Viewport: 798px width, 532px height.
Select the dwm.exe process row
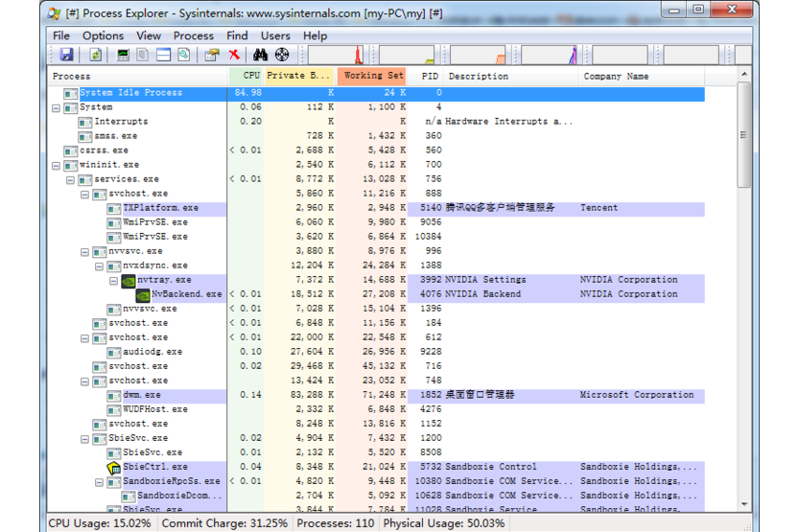click(376, 395)
